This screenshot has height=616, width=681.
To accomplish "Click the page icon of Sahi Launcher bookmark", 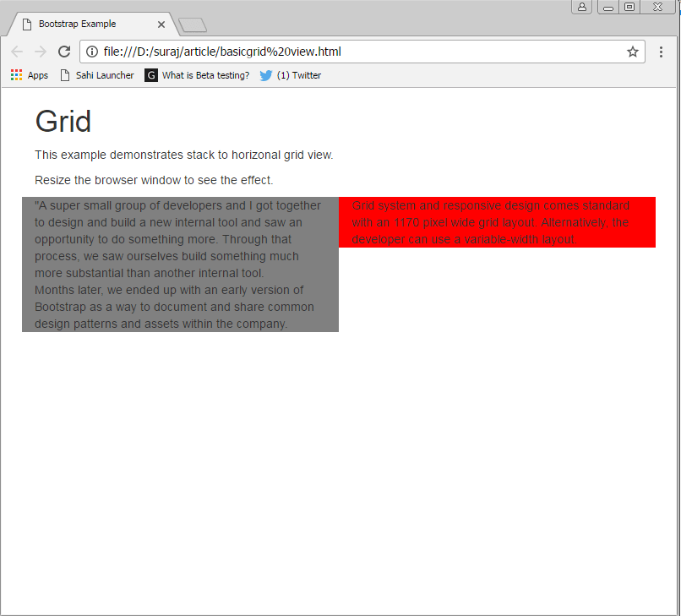I will click(65, 75).
